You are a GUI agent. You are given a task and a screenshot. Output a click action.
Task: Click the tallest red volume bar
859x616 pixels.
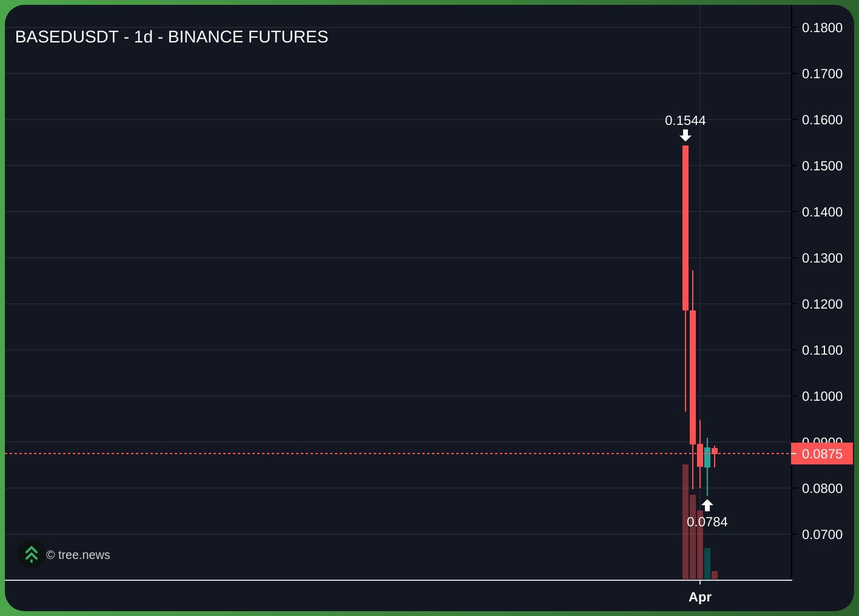686,521
